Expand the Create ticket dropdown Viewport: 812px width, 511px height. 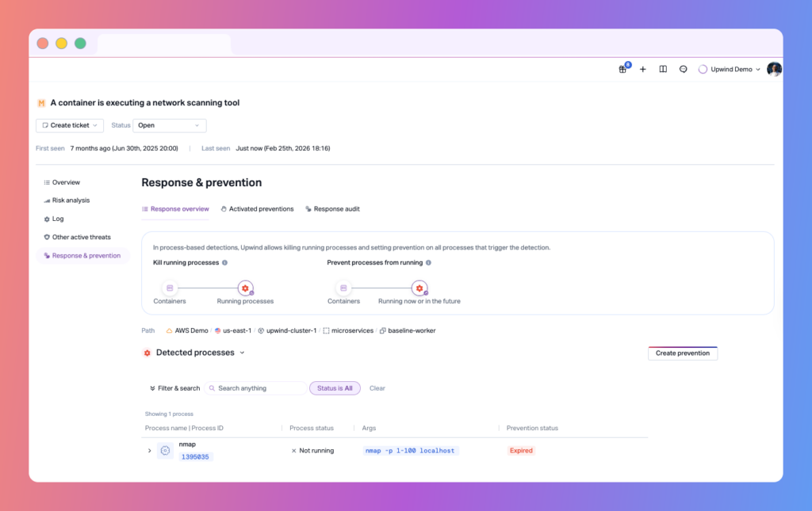70,125
